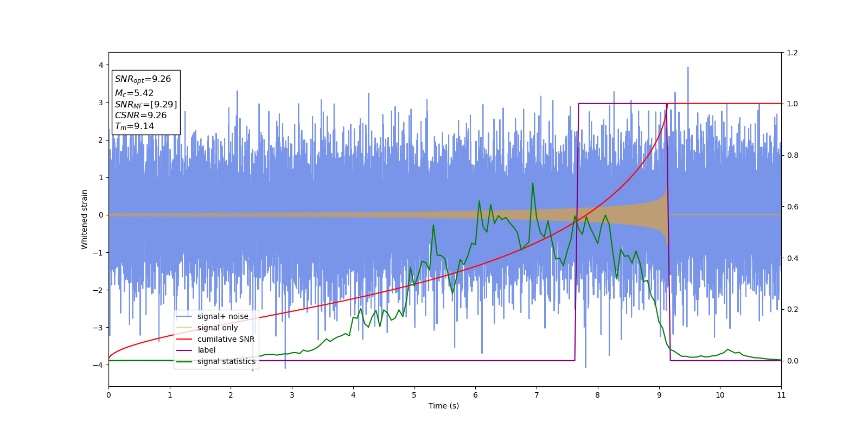This screenshot has width=868, height=434.
Task: Click left y-axis tick label 3
Action: coord(100,103)
